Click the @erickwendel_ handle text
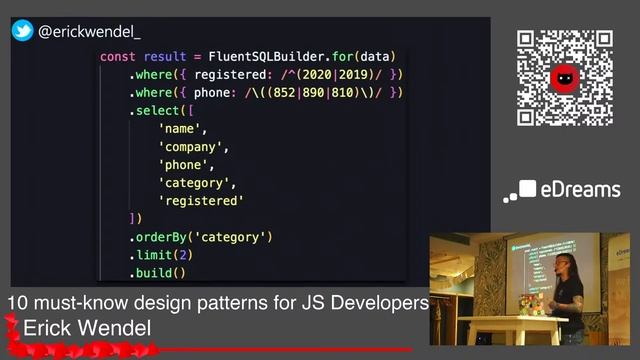 (89, 32)
